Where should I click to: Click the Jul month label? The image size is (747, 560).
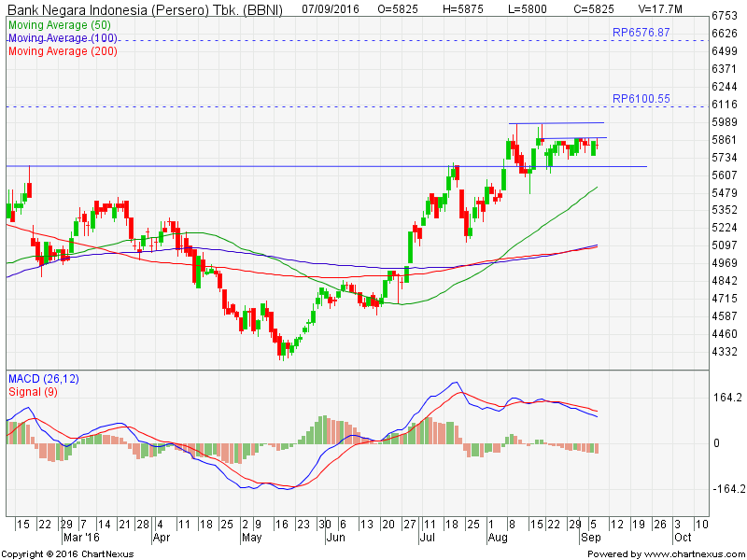point(428,538)
